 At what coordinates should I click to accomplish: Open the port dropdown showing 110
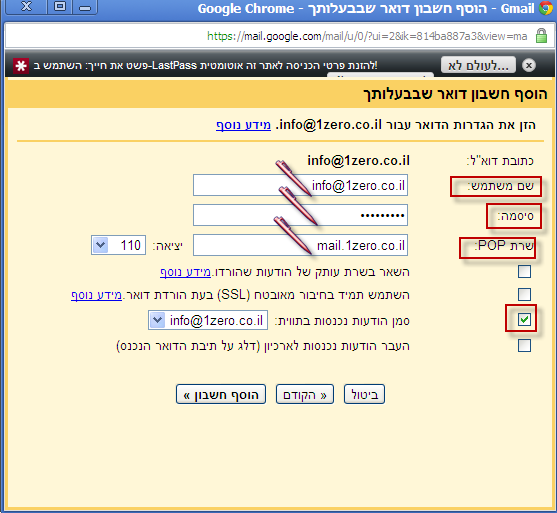tap(118, 245)
